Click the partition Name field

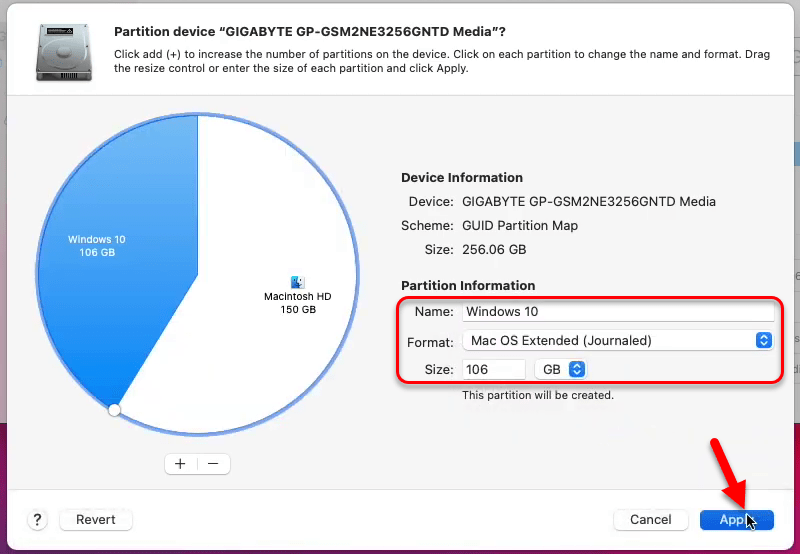618,312
